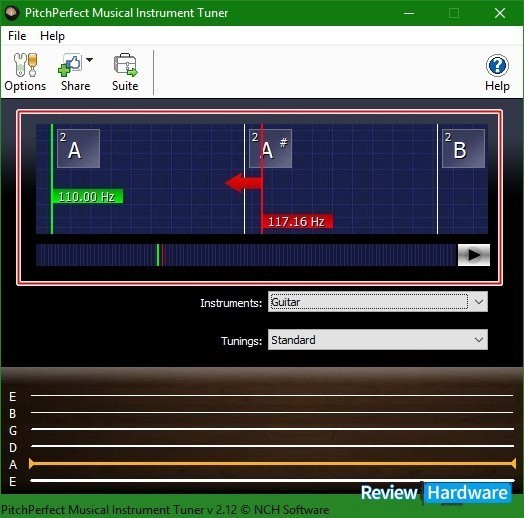524x518 pixels.
Task: Open the Suite toolbox icon
Action: (125, 73)
